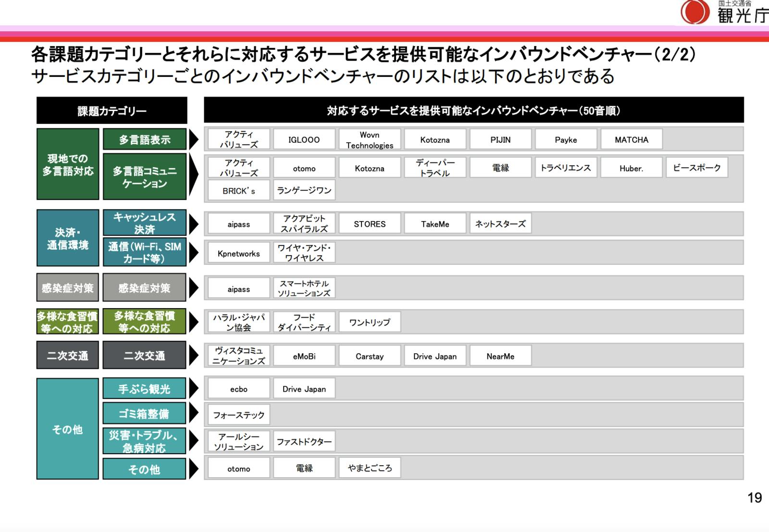Click アクティバリューズ in the 多言語コミュニケーション row

tap(239, 168)
